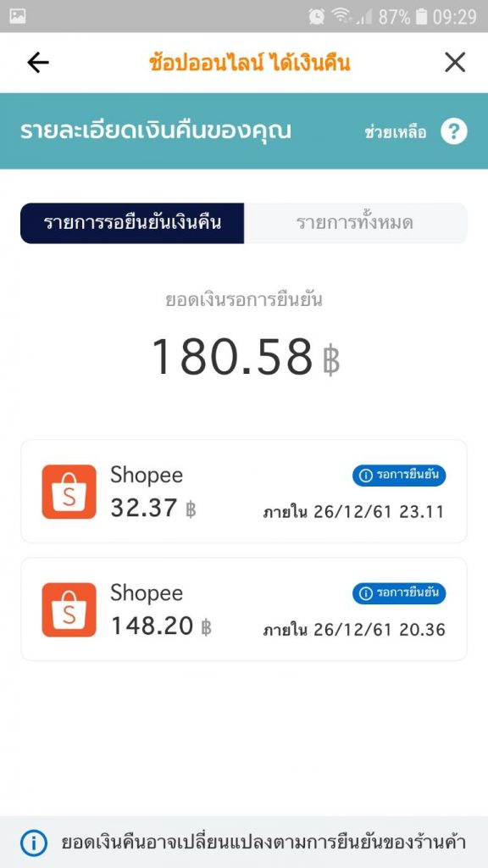Viewport: 488px width, 868px height.
Task: Switch to the รายการทั้งหมด tab
Action: tap(356, 223)
